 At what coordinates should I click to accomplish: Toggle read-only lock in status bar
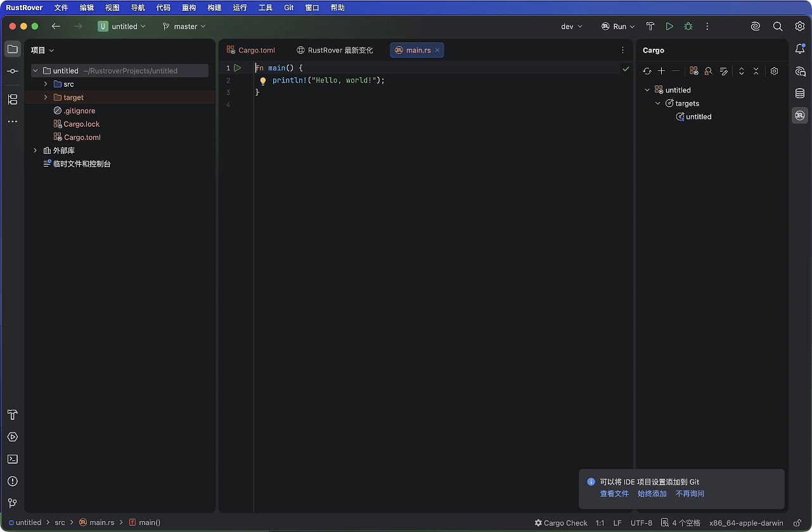(797, 523)
